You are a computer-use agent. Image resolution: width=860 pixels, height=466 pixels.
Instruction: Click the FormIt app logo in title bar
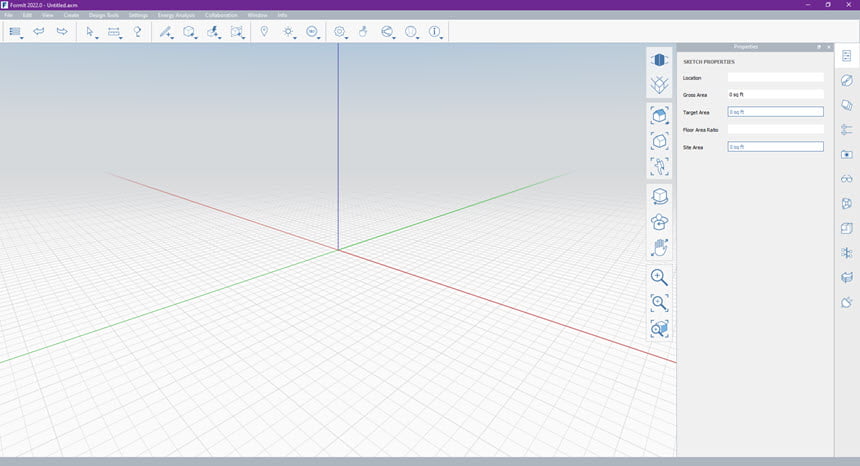pyautogui.click(x=4, y=4)
